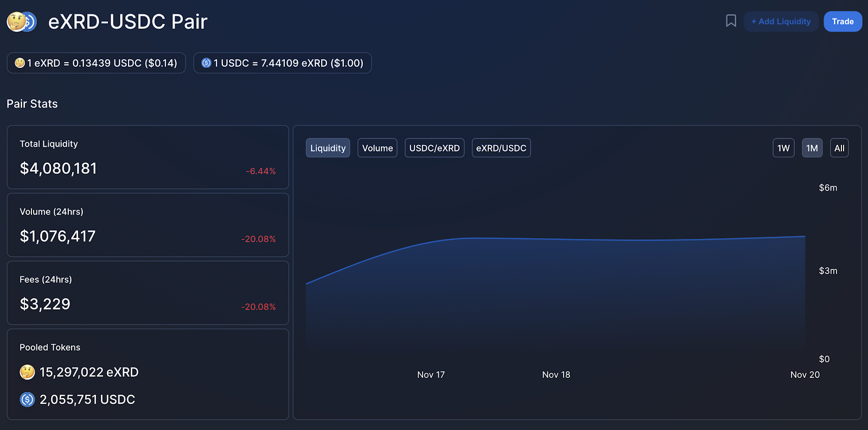The width and height of the screenshot is (868, 430).
Task: Click the -6.44% liquidity change
Action: [261, 171]
